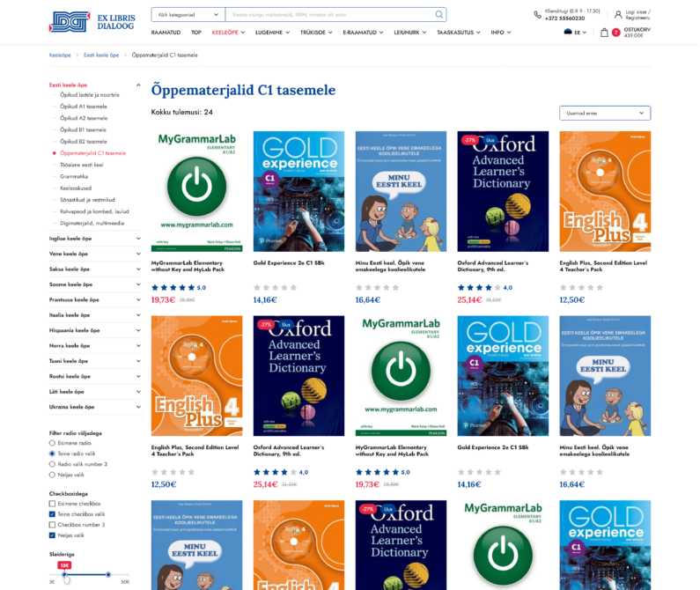700x590 pixels.
Task: Open the TOP menu item
Action: pos(196,33)
